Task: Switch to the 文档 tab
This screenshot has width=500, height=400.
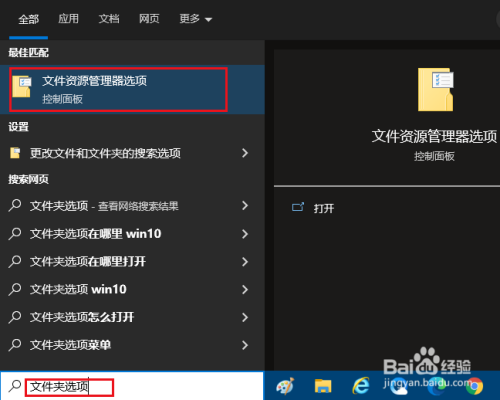Action: [109, 19]
